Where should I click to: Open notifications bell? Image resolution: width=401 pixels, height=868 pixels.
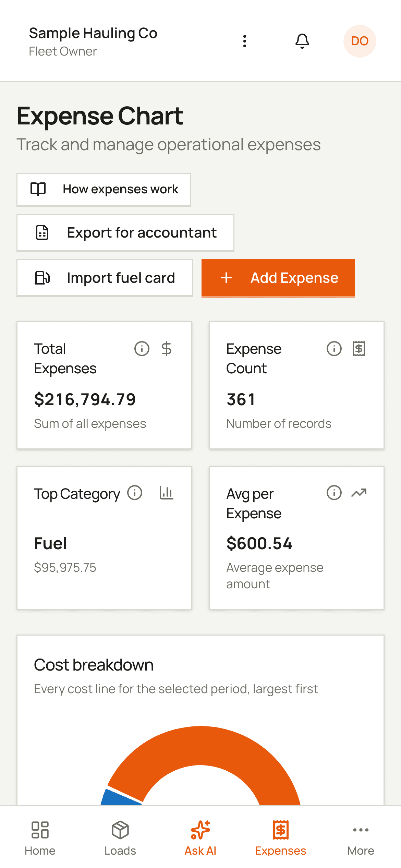click(302, 41)
